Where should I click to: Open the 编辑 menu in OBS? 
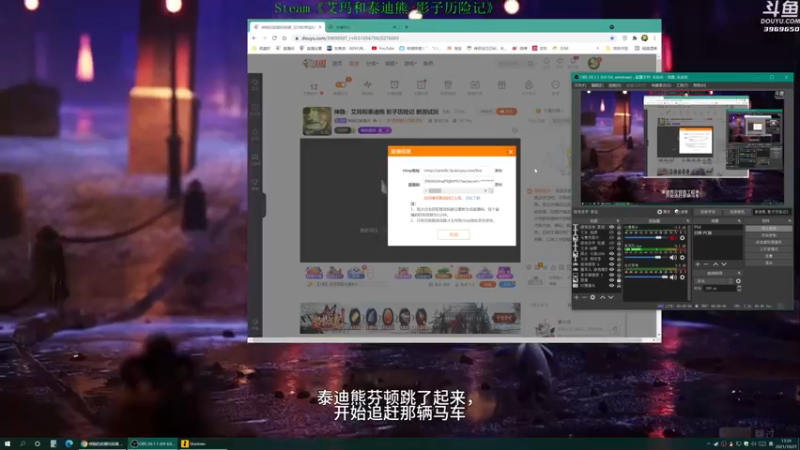pos(596,85)
